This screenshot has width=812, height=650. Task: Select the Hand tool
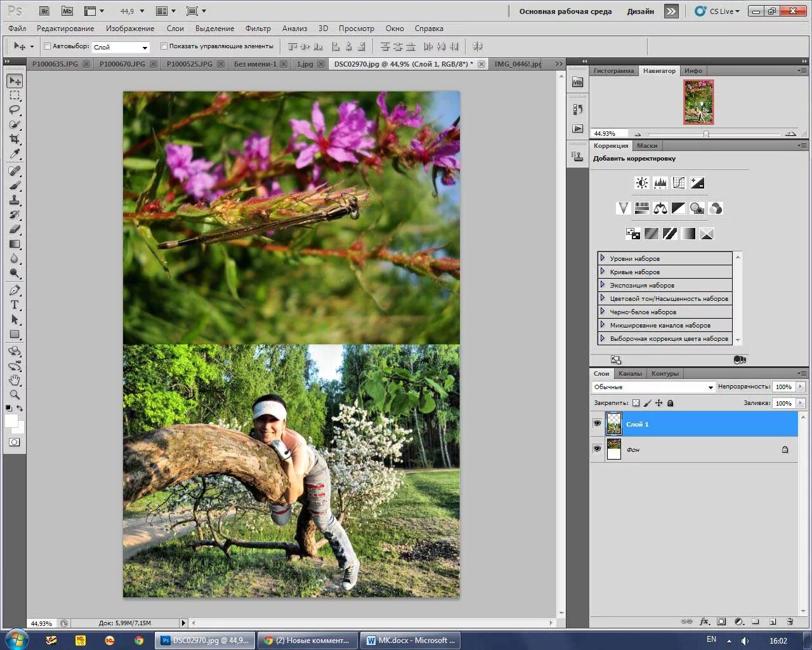click(15, 380)
